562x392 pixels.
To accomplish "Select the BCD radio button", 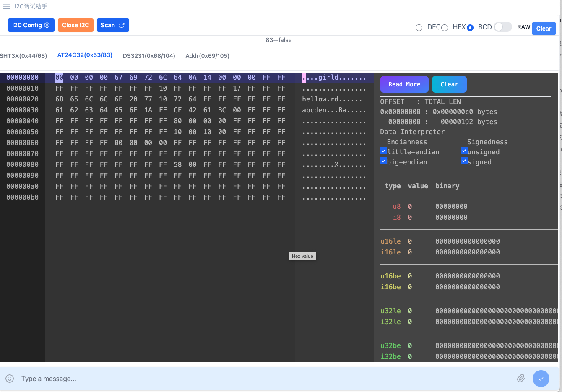I will (470, 28).
